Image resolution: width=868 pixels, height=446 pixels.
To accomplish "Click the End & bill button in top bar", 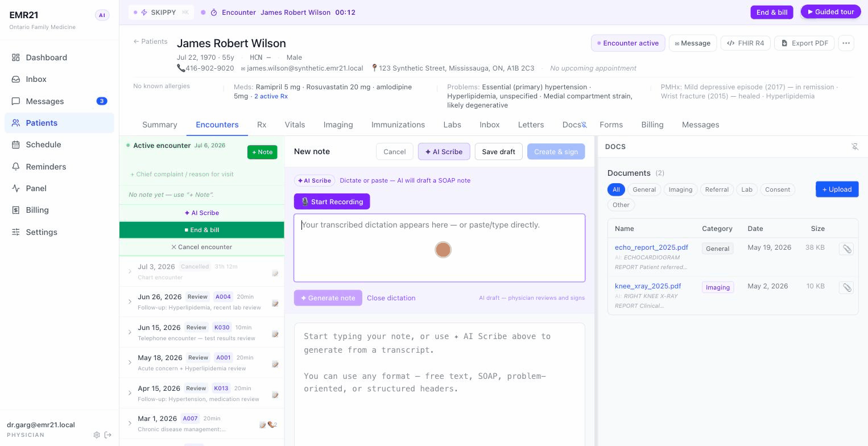I will (x=772, y=12).
